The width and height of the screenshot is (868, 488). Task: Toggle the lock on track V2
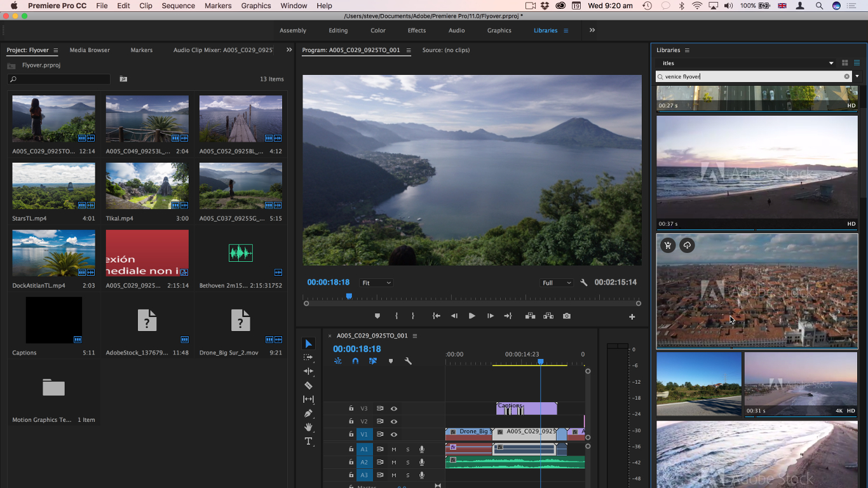351,421
